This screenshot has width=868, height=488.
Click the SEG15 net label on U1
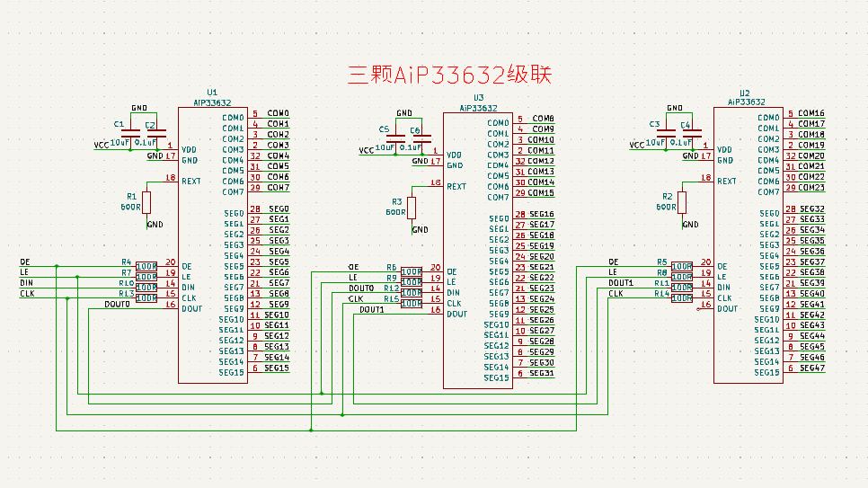pyautogui.click(x=277, y=368)
